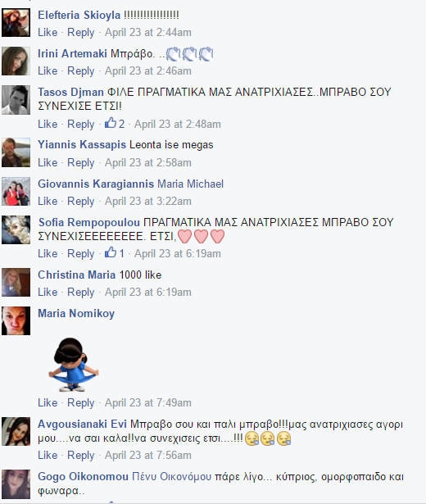Click Yiannis Kassapis's profile photo

[x=16, y=152]
